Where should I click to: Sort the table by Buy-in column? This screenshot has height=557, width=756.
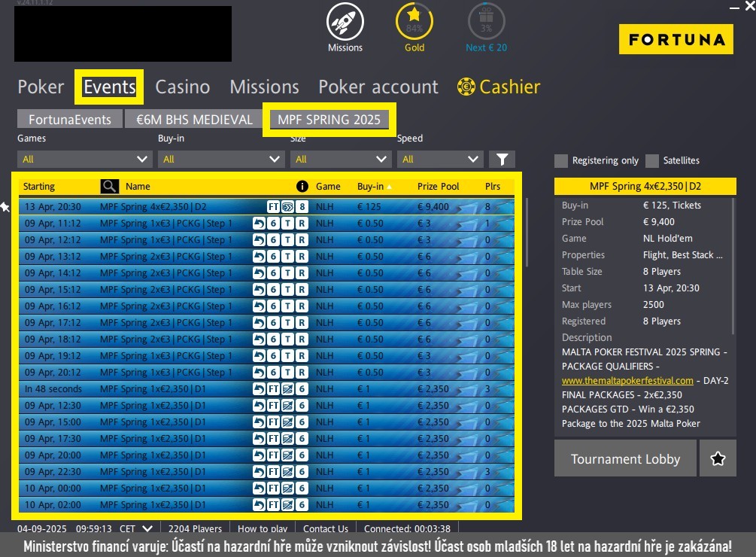click(x=370, y=186)
